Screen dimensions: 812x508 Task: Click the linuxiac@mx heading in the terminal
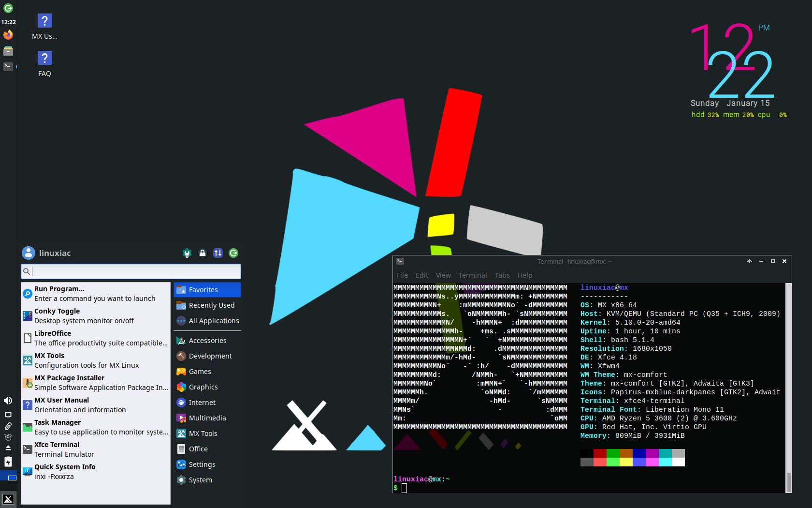[604, 288]
